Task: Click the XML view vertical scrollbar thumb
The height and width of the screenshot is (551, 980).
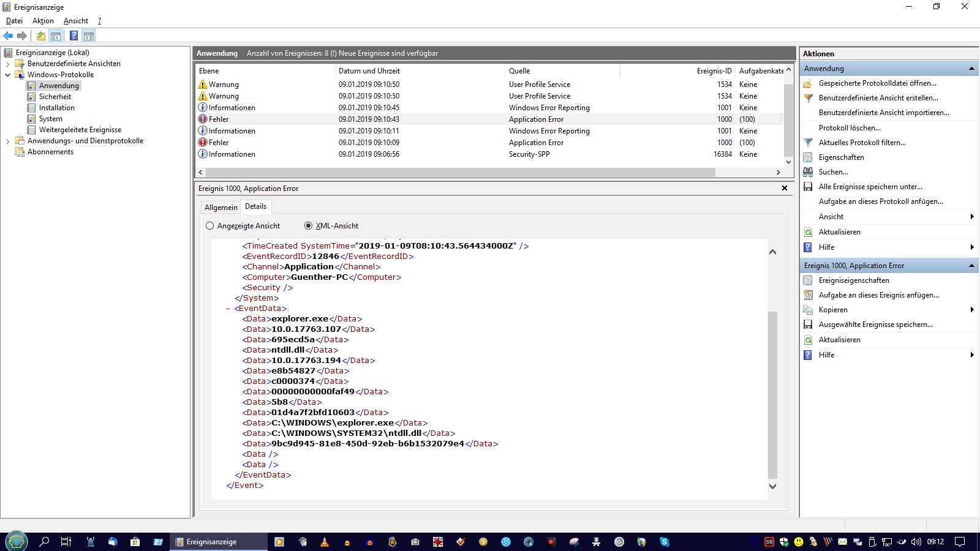Action: click(772, 395)
